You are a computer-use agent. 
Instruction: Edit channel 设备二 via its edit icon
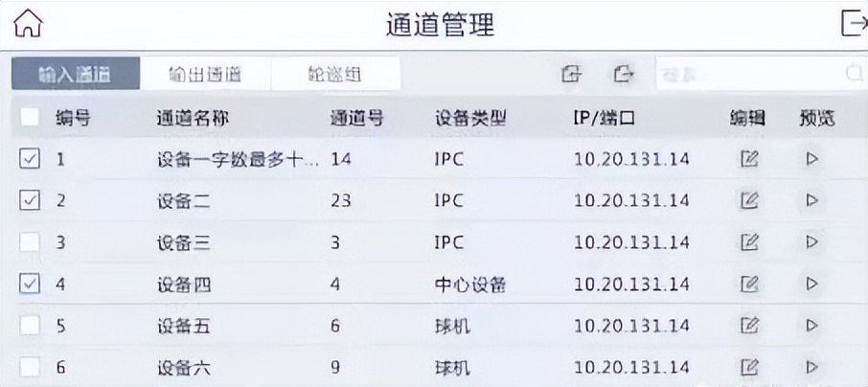[750, 201]
